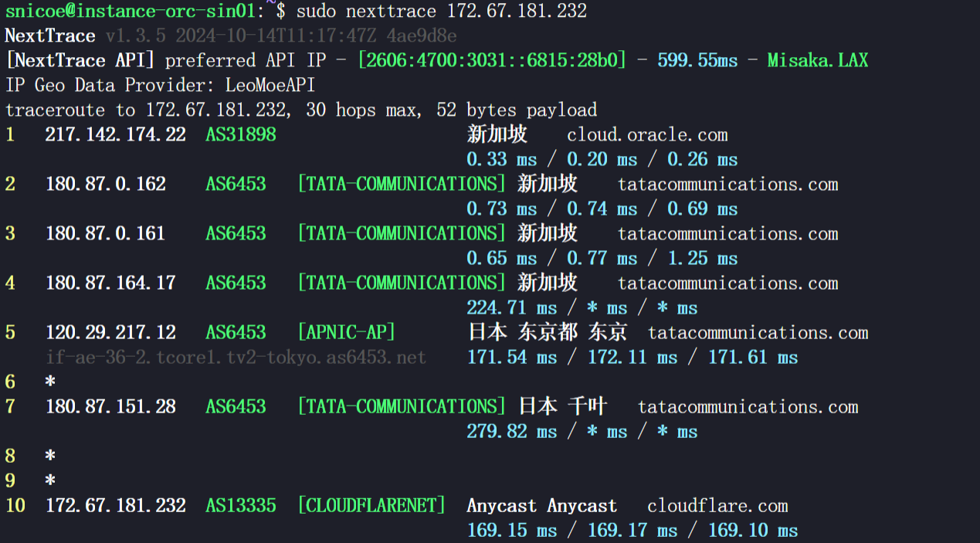The width and height of the screenshot is (980, 543).
Task: Click the timestamp '2024-10-14T11:17:47Z'
Action: pyautogui.click(x=276, y=36)
